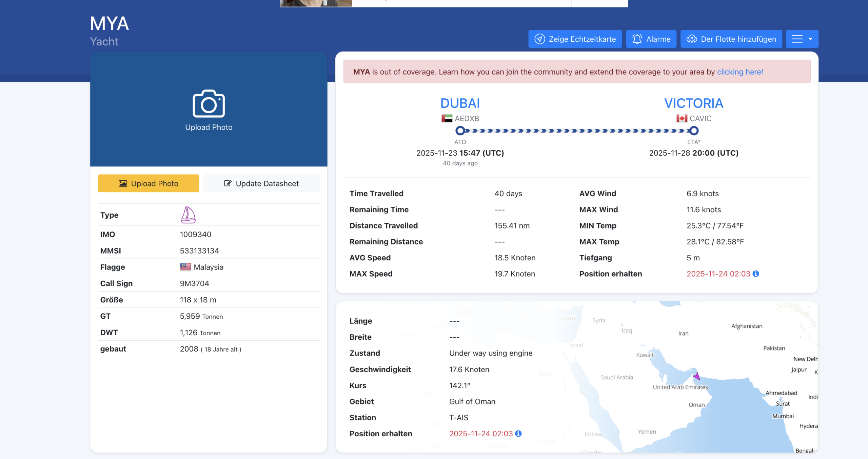Click the destination circle on route progress line
The image size is (868, 459).
tap(694, 131)
